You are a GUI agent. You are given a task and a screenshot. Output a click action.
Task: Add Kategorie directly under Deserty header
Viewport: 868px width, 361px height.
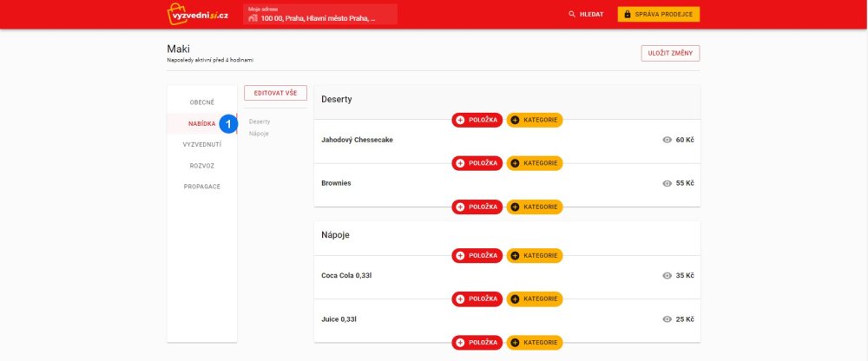(534, 120)
